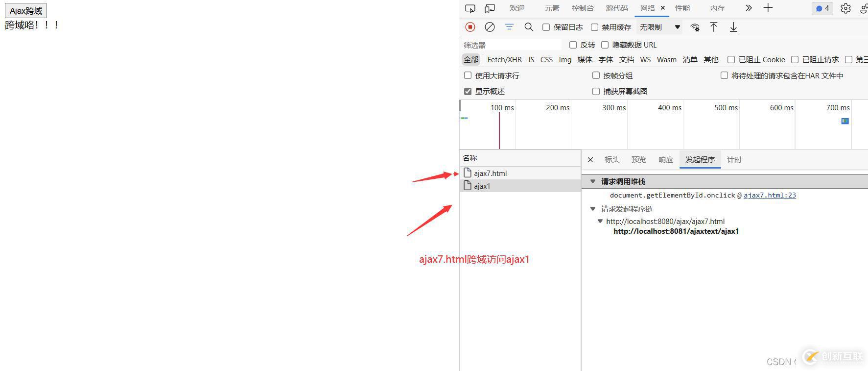Filter requests by Fetch/XHR

tap(504, 60)
